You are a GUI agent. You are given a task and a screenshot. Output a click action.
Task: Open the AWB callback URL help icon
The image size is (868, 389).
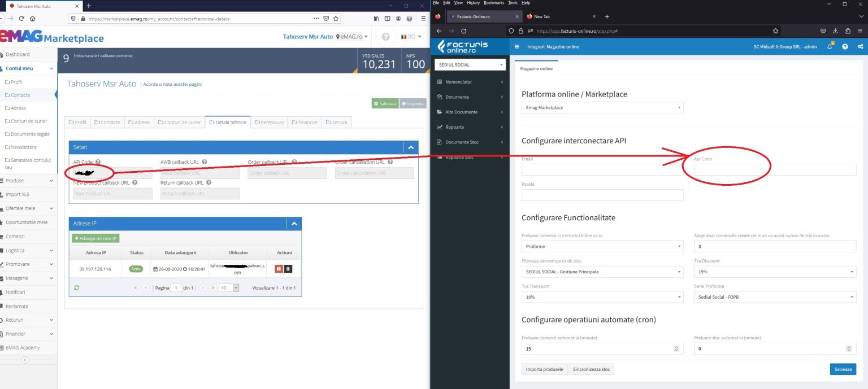coord(204,162)
